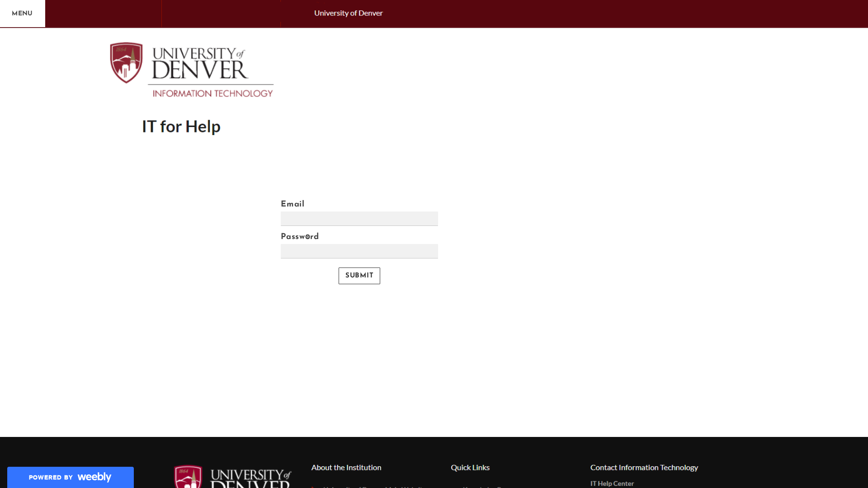Click the IT Help Center footer link
The image size is (868, 488).
612,483
